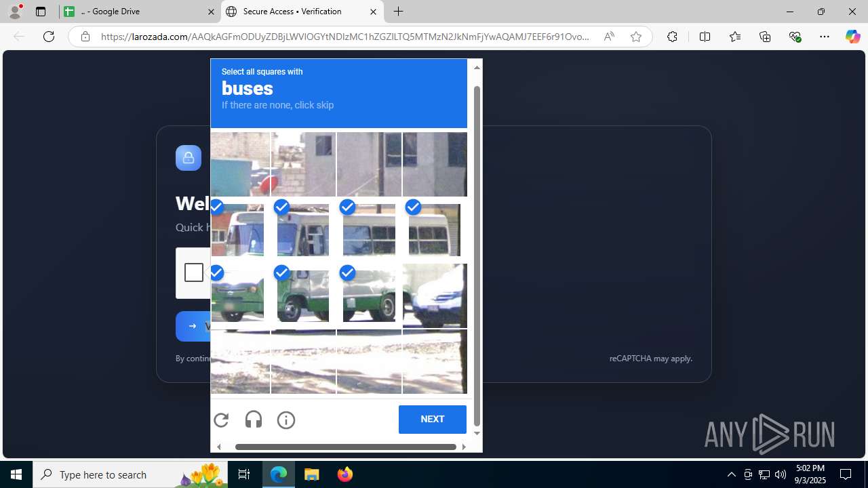The image size is (868, 488).
Task: Open File Explorer from taskbar
Action: [x=312, y=474]
